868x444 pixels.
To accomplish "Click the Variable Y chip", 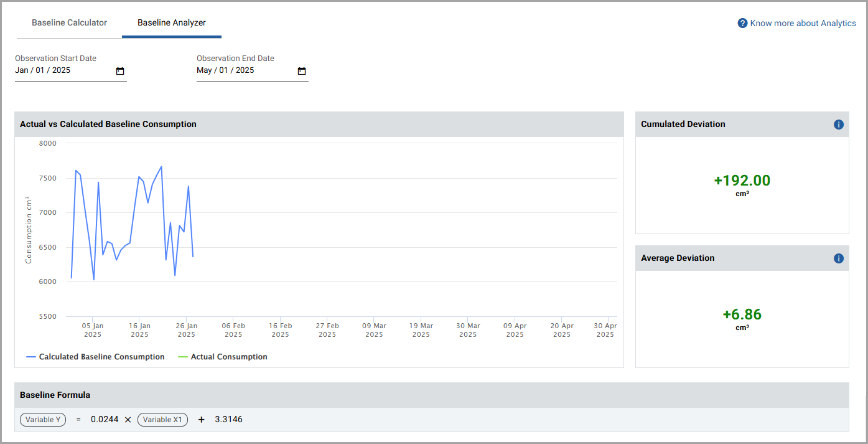I will click(43, 420).
